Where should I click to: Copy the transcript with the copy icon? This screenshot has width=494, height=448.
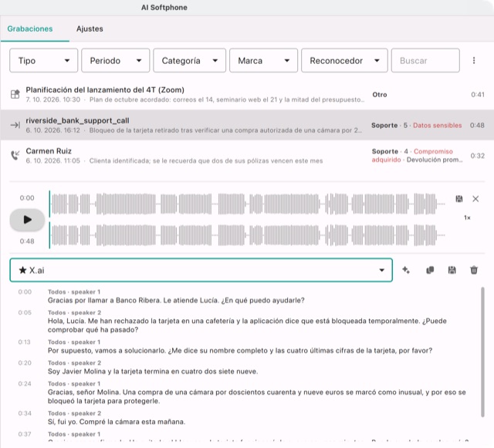coord(430,270)
